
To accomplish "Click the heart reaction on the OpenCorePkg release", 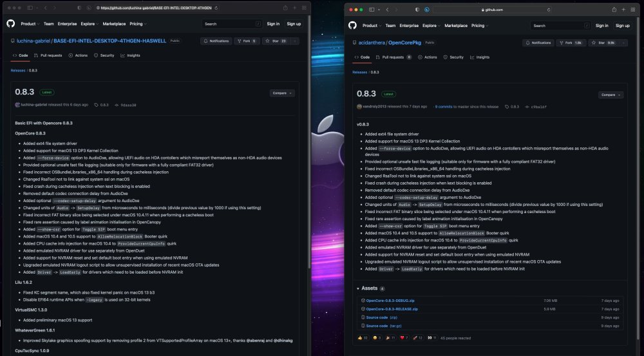I will click(404, 338).
